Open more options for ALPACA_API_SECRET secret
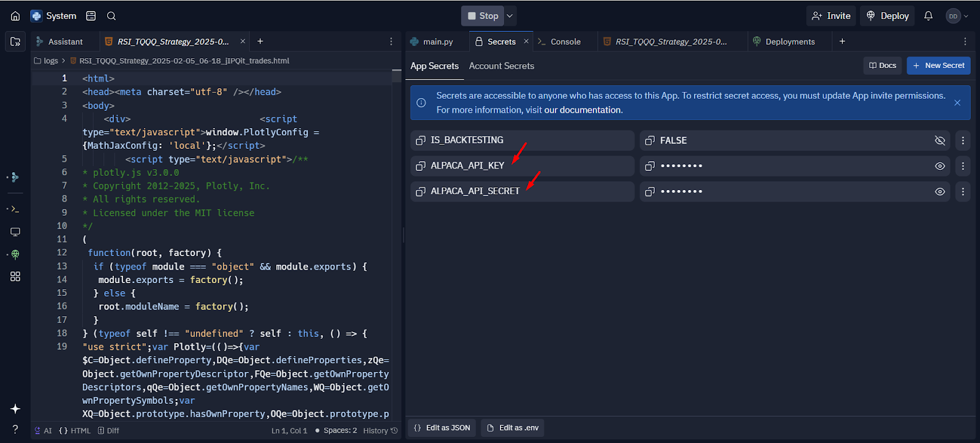The image size is (980, 443). pos(963,192)
